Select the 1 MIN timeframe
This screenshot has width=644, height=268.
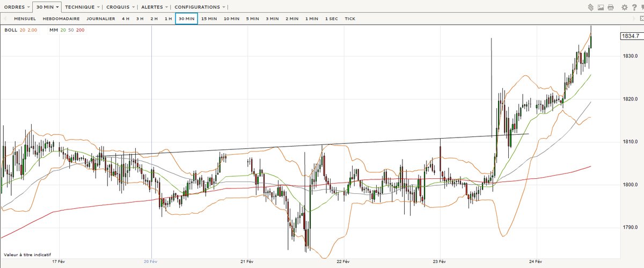click(311, 18)
